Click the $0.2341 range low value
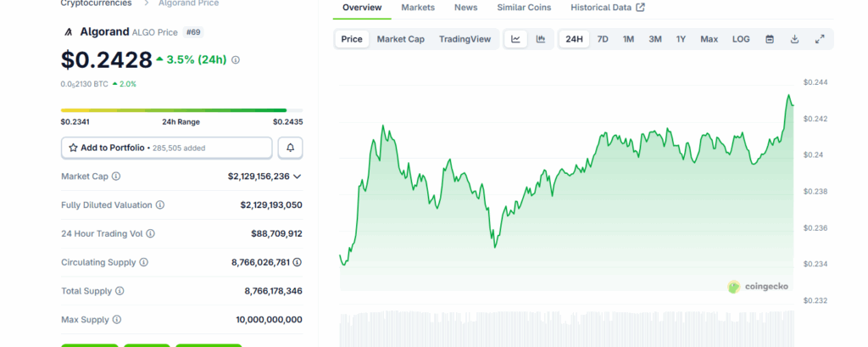This screenshot has width=868, height=347. [75, 122]
